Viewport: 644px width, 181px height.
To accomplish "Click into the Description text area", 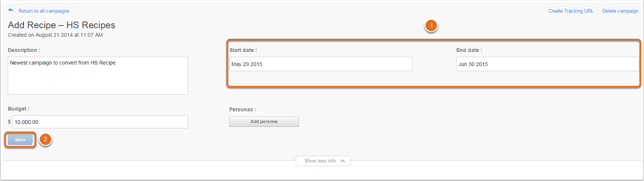I will [x=98, y=76].
